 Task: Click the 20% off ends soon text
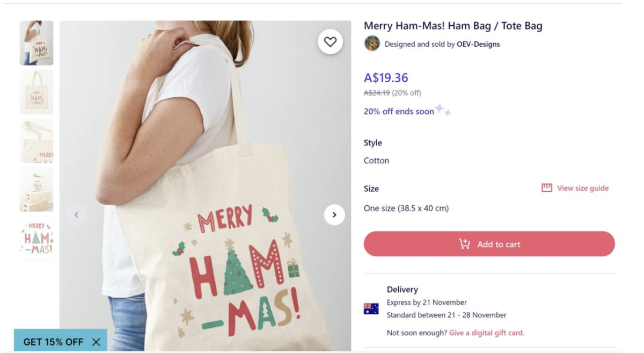[x=399, y=112]
